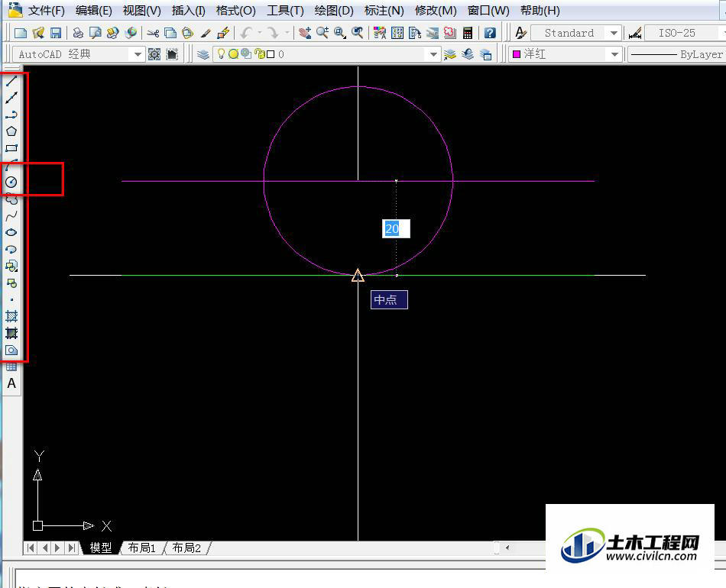Toggle layer 0 freeze sun icon
Viewport: 726px width, 588px height.
point(233,54)
